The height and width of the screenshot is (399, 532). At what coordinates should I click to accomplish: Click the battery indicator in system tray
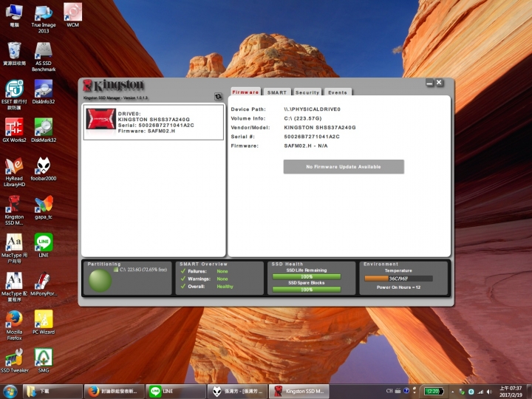pos(434,392)
